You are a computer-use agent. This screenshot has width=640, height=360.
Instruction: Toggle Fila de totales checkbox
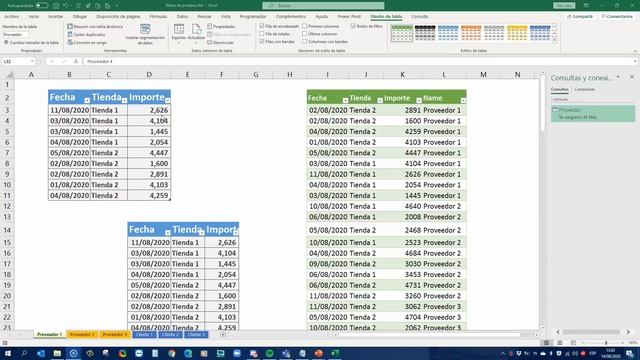pos(262,34)
